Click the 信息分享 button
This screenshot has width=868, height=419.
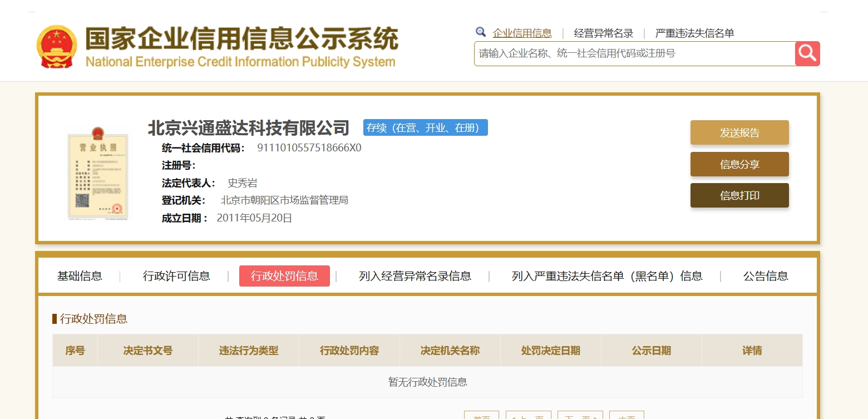(x=739, y=164)
